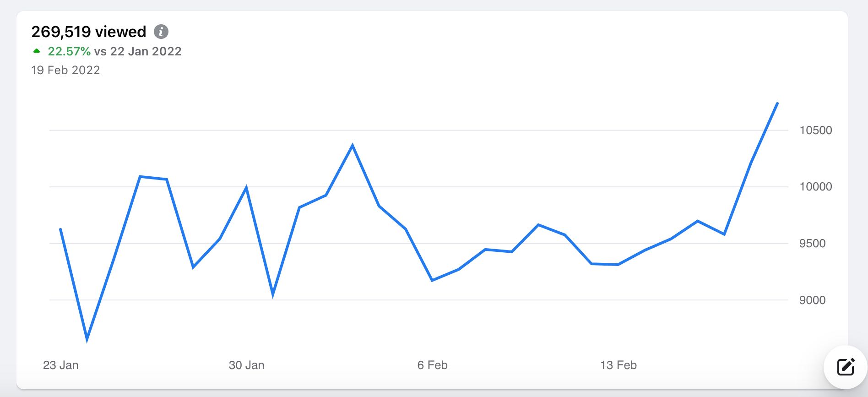Select the lowest trough after 23 Jan
Image resolution: width=868 pixels, height=397 pixels.
[x=87, y=339]
